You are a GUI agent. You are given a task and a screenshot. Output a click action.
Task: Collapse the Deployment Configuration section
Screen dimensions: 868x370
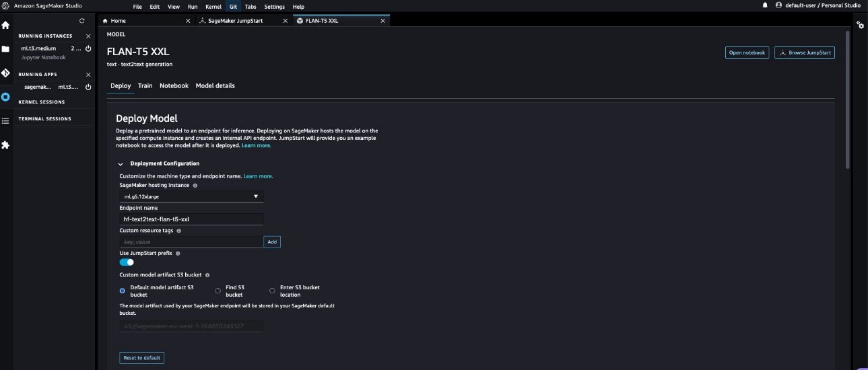121,163
